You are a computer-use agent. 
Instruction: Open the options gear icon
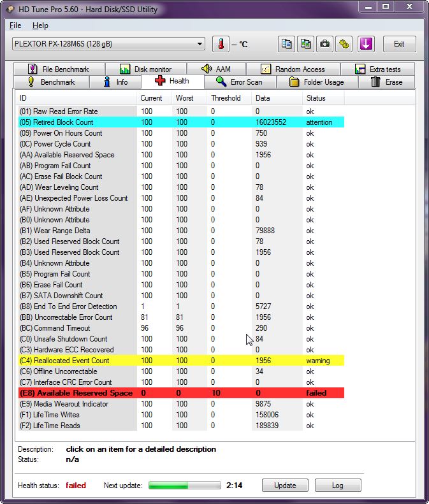[344, 44]
